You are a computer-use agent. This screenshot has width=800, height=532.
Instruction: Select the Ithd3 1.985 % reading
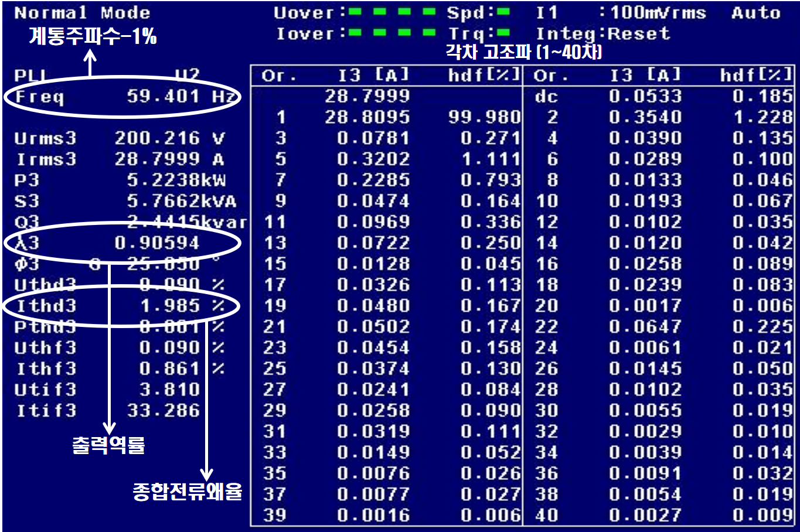point(121,305)
